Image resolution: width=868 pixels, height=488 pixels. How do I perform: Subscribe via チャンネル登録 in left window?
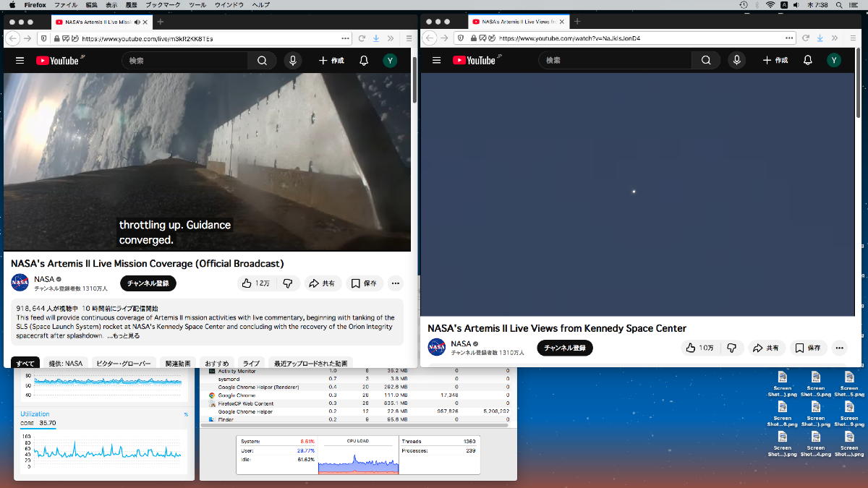coord(148,283)
